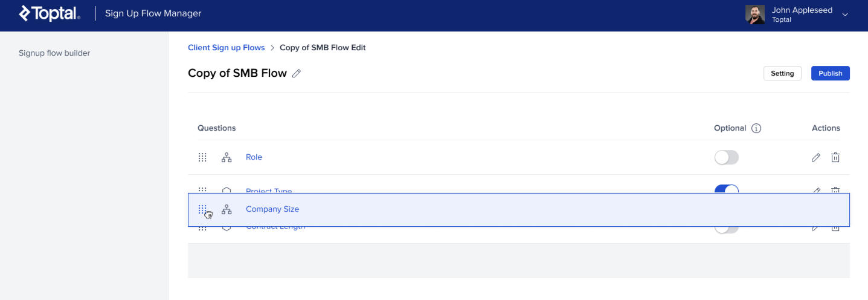The width and height of the screenshot is (868, 300).
Task: Click the Optional info icon
Action: click(756, 128)
